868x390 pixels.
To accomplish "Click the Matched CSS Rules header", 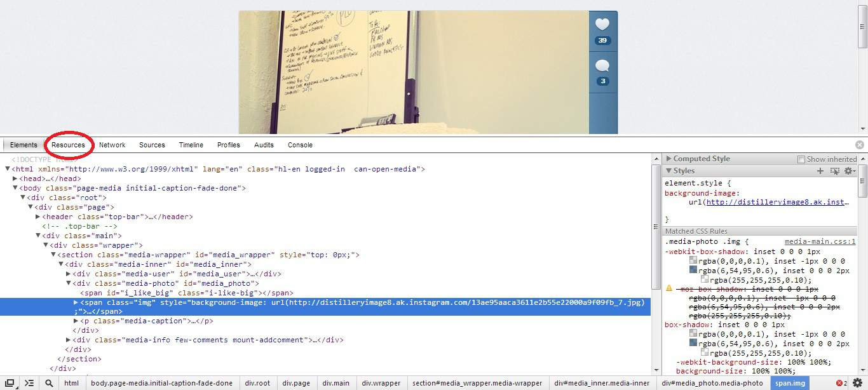I will point(760,231).
